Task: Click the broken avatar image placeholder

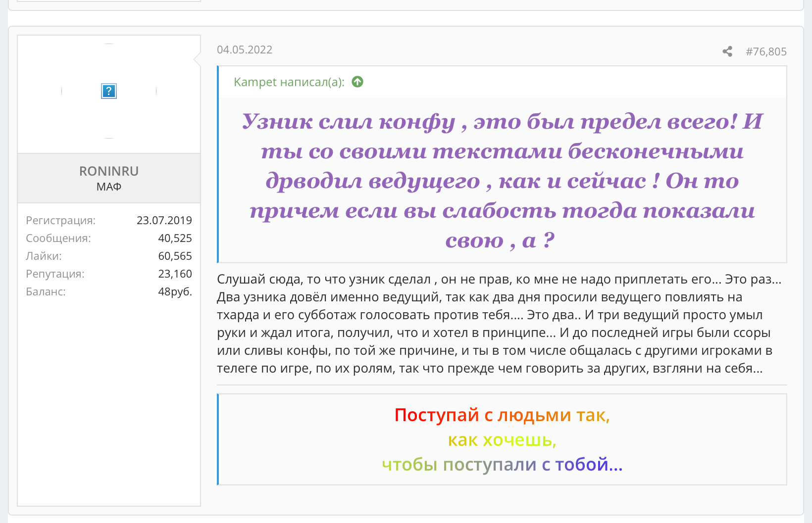Action: [109, 91]
